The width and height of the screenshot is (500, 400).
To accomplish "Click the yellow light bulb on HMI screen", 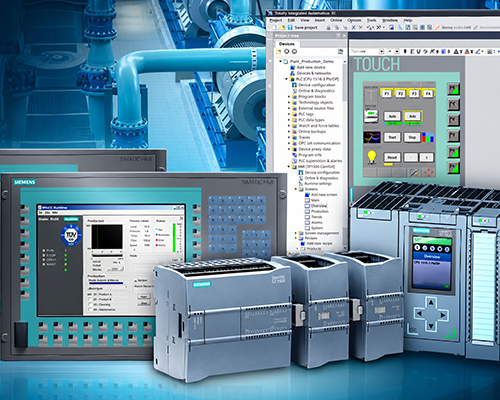I will [372, 157].
